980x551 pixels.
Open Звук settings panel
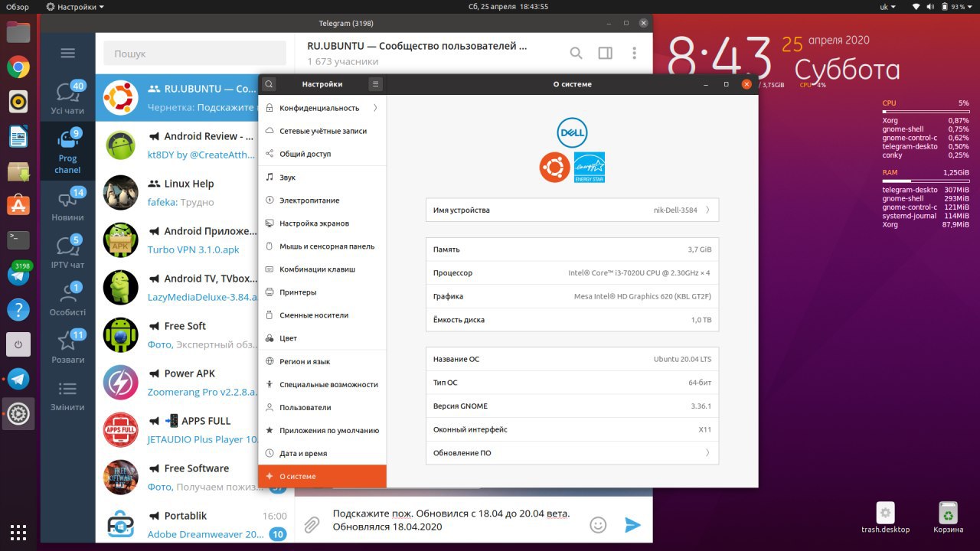coord(322,177)
